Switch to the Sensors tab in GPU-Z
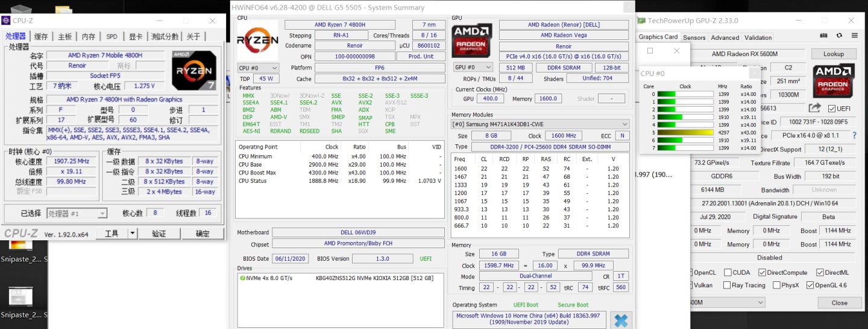Image resolution: width=868 pixels, height=329 pixels. click(694, 37)
